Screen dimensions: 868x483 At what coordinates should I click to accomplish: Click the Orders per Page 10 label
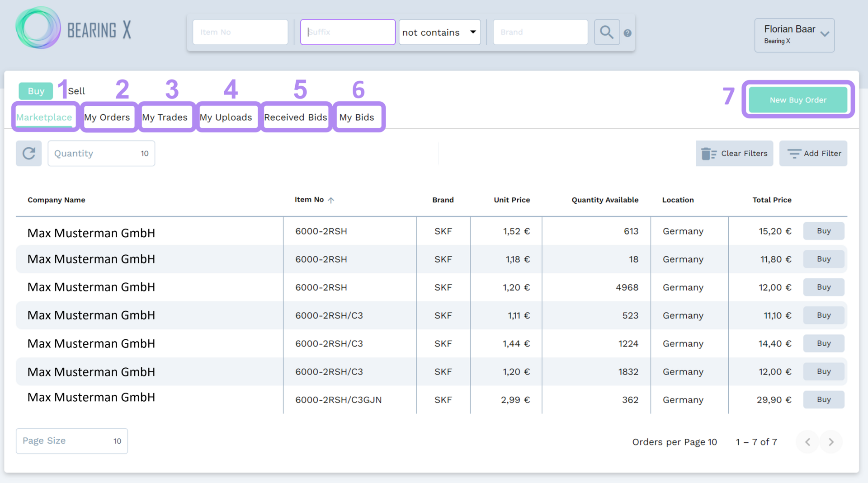click(x=675, y=442)
